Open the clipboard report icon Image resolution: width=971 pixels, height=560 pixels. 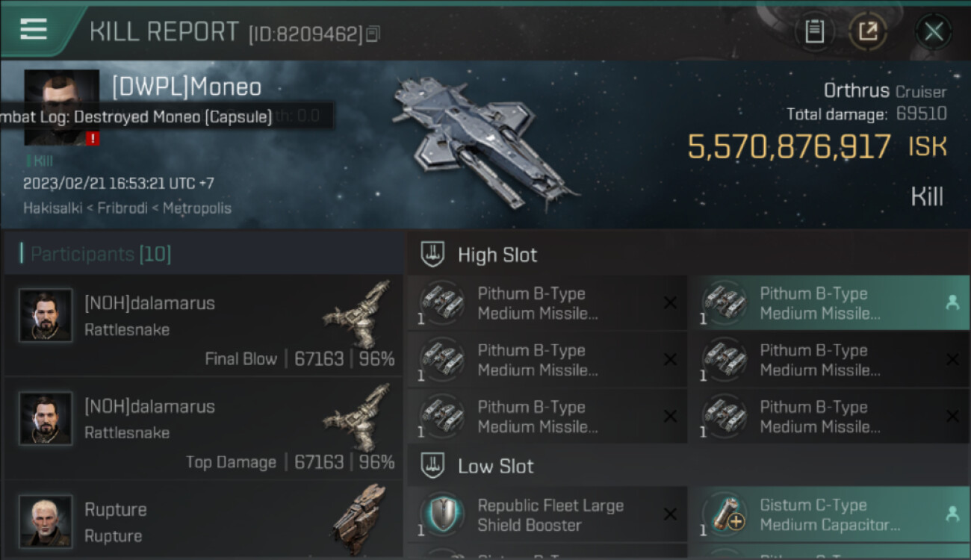tap(814, 31)
